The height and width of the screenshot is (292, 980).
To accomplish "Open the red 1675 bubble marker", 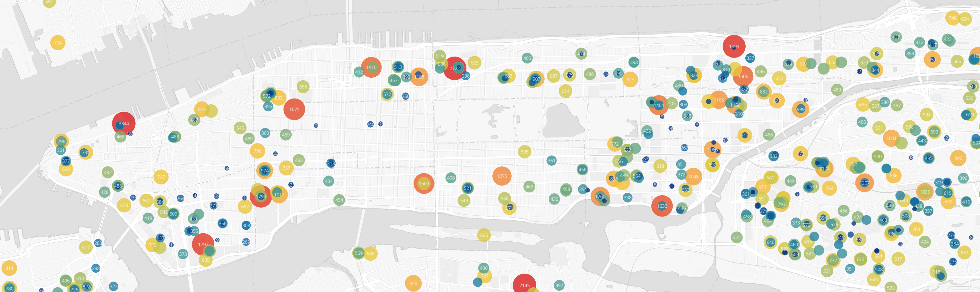I will click(x=294, y=109).
